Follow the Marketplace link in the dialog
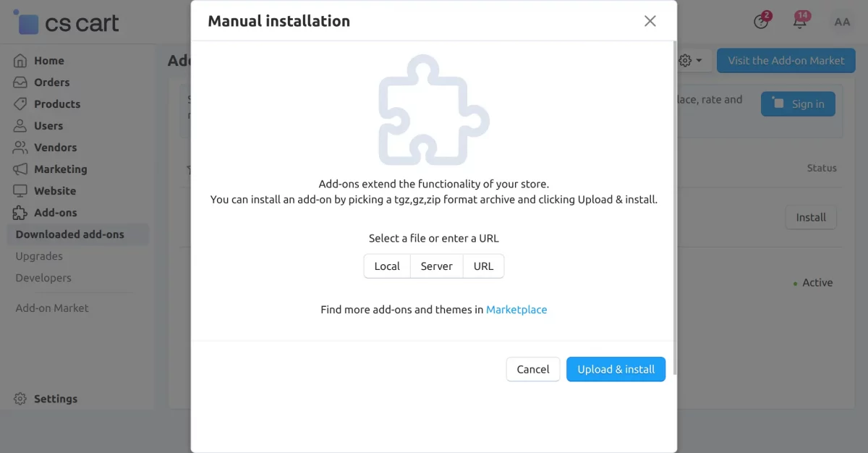 516,309
